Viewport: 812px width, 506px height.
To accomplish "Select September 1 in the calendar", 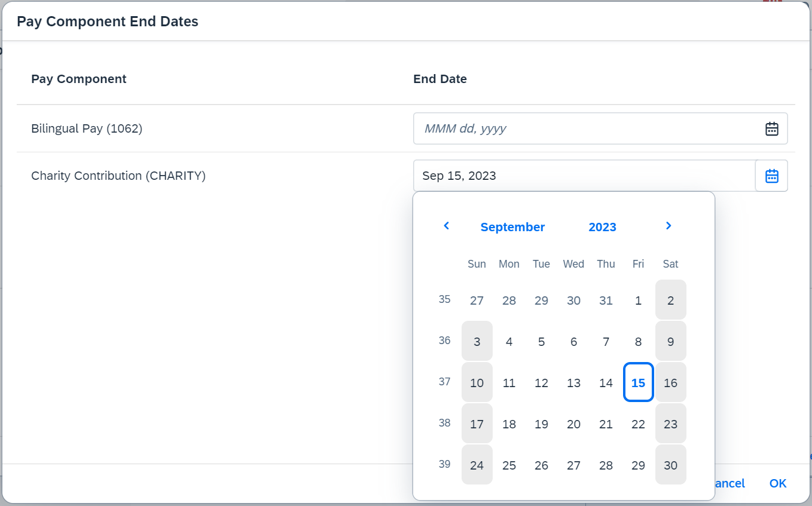I will [x=639, y=300].
